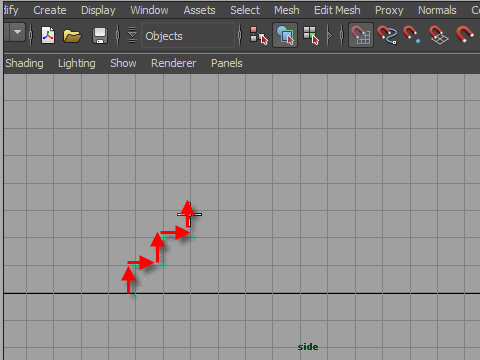Screen dimensions: 480x360
Task: Select by component type mode icon
Action: (311, 35)
